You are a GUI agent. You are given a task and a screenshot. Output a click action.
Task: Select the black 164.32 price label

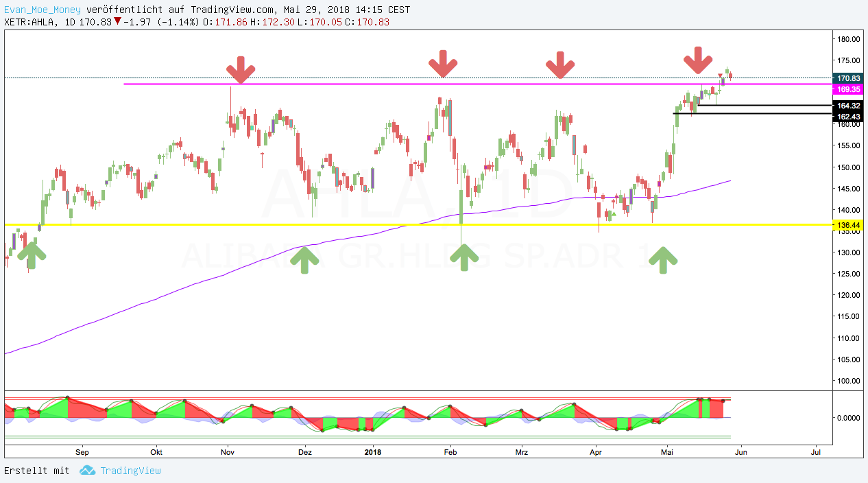848,106
